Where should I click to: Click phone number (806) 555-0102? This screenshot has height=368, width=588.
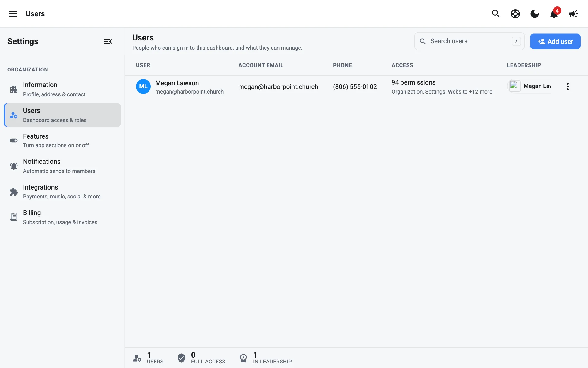coord(355,87)
